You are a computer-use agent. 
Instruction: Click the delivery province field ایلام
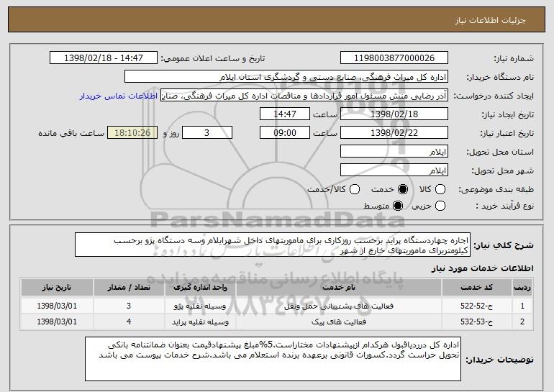(394, 152)
